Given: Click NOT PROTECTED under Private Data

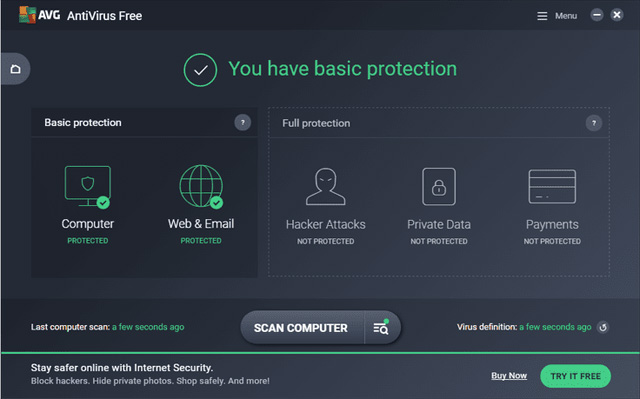Looking at the screenshot, I should [439, 242].
